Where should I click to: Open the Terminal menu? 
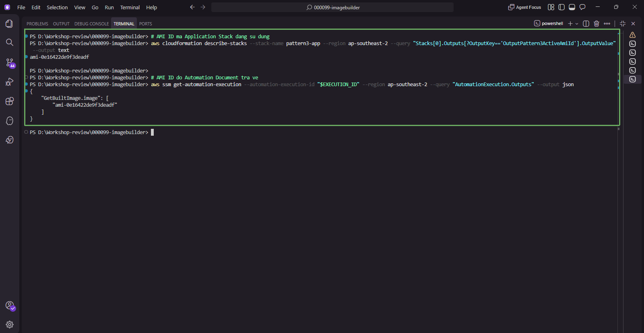tap(130, 7)
